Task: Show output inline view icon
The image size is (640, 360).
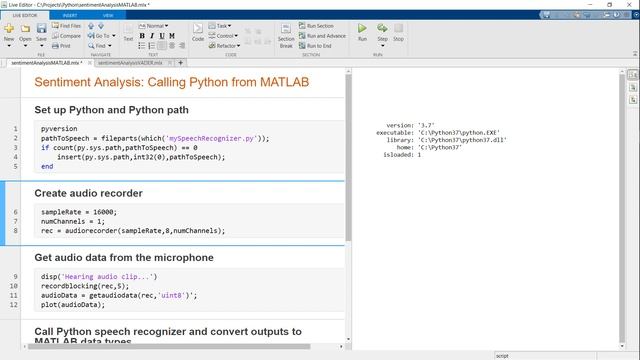Action: pyautogui.click(x=633, y=87)
